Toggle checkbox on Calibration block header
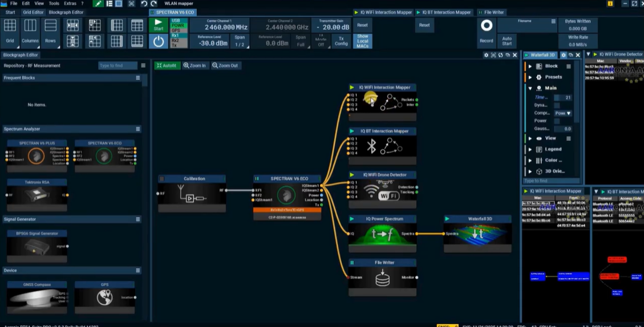Viewport: 644px width, 327px height. tap(162, 179)
